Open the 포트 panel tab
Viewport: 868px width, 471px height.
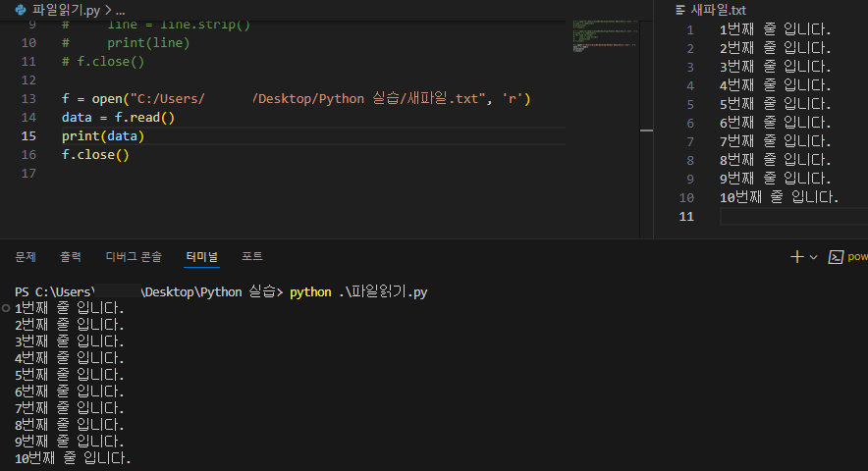252,256
